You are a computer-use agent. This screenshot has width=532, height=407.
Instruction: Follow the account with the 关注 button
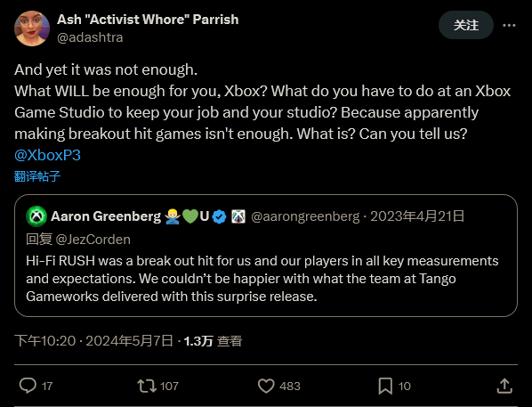[x=466, y=25]
